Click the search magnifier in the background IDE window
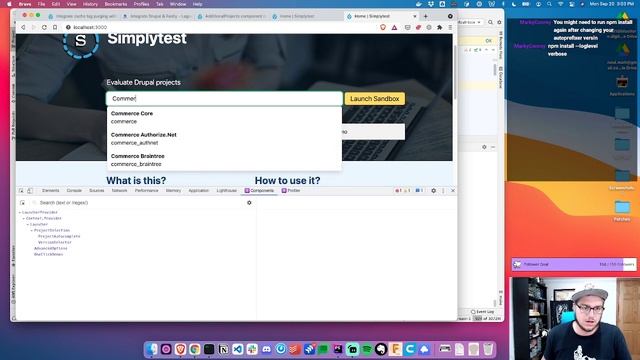The height and width of the screenshot is (360, 640). tap(490, 22)
